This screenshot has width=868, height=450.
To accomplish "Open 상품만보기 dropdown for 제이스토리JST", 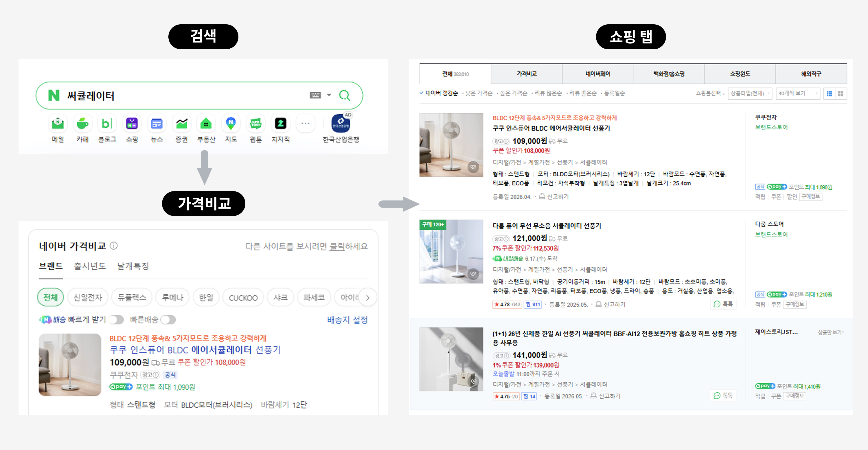I will pos(830,332).
